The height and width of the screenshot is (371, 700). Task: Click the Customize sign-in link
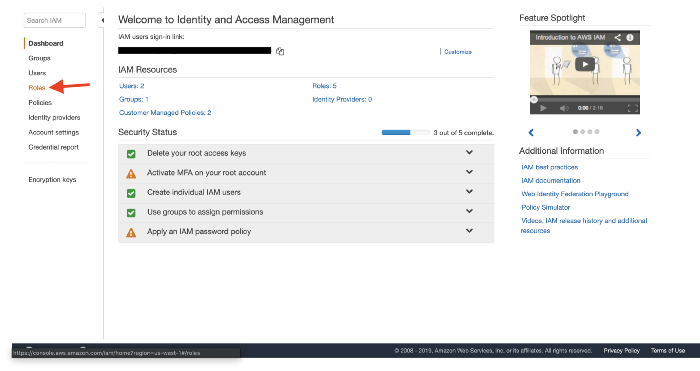point(458,52)
